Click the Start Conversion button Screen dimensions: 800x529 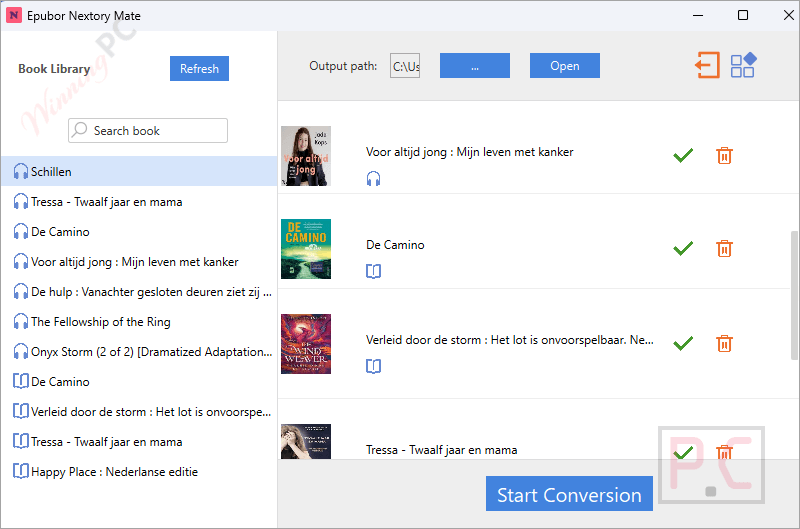pyautogui.click(x=569, y=494)
